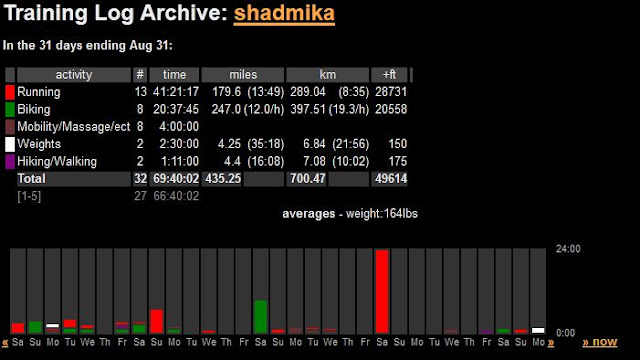Click Running elevation value 28731
Screen dimensions: 640x360
pos(391,92)
